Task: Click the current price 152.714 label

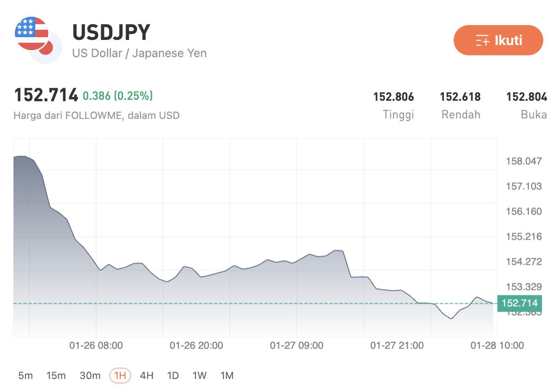Action: (46, 95)
